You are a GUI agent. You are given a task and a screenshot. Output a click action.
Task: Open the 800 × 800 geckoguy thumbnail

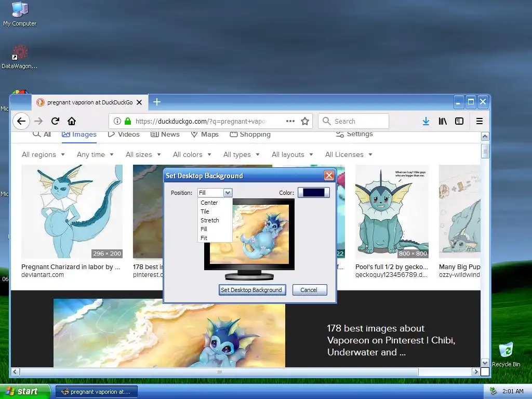pos(392,211)
